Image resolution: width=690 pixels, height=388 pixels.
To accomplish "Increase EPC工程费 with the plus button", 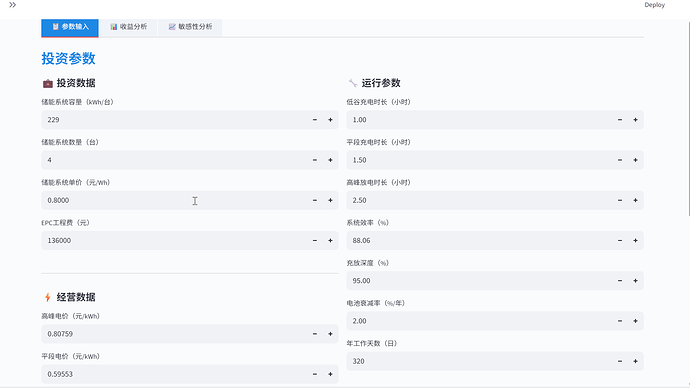I will (330, 241).
